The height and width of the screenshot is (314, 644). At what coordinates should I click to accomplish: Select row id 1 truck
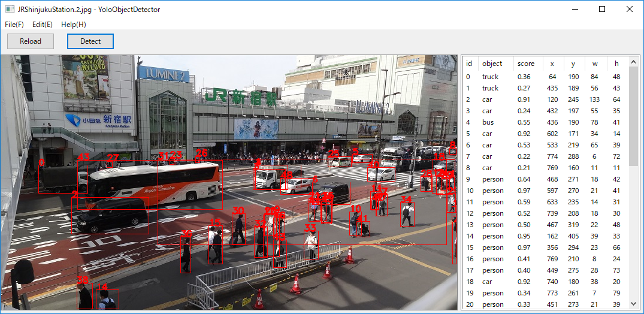point(546,88)
